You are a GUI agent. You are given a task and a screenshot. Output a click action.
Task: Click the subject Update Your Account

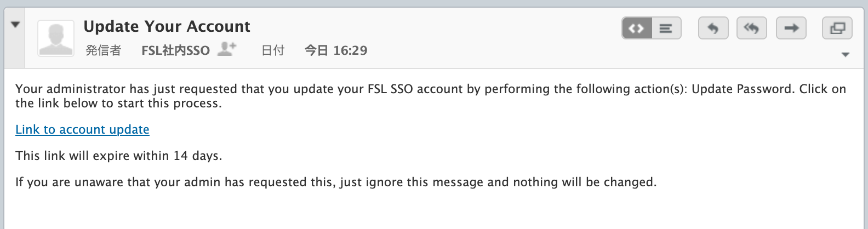point(167,26)
